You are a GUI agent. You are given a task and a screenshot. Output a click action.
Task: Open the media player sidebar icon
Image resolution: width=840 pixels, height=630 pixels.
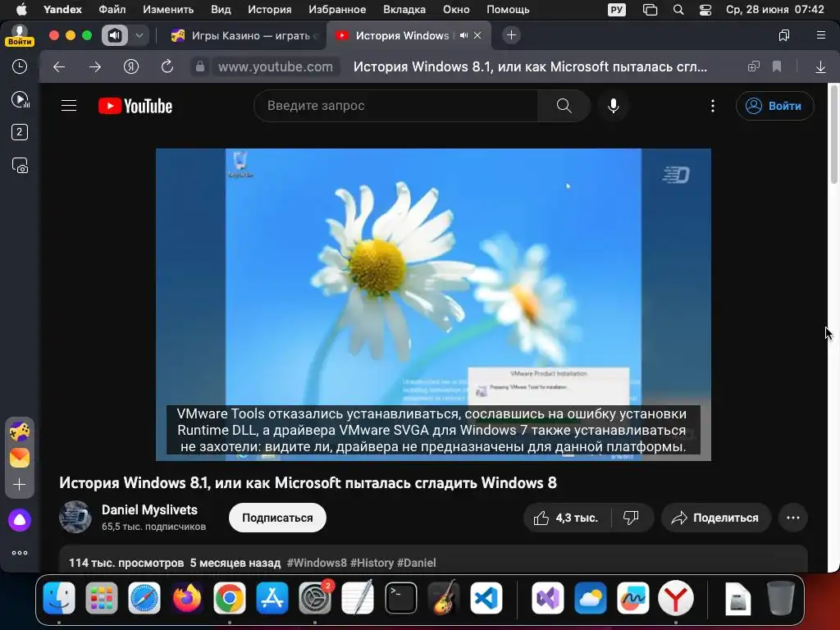coord(20,99)
